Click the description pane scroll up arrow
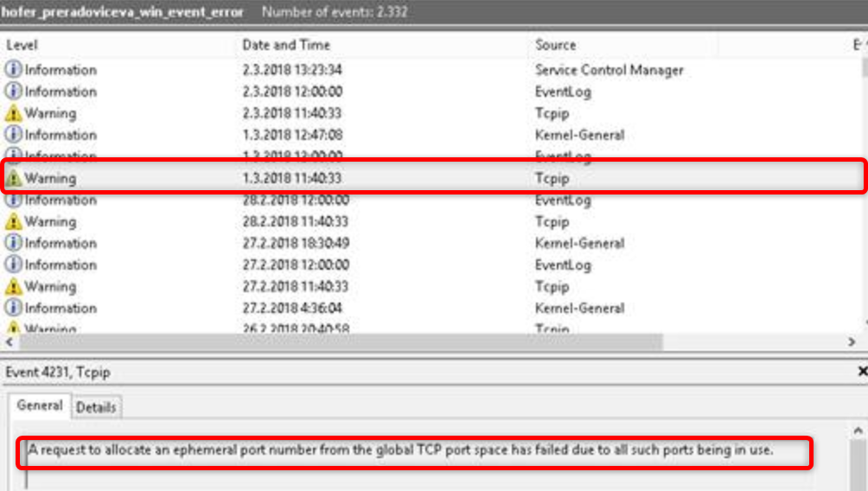The width and height of the screenshot is (868, 491). point(858,430)
